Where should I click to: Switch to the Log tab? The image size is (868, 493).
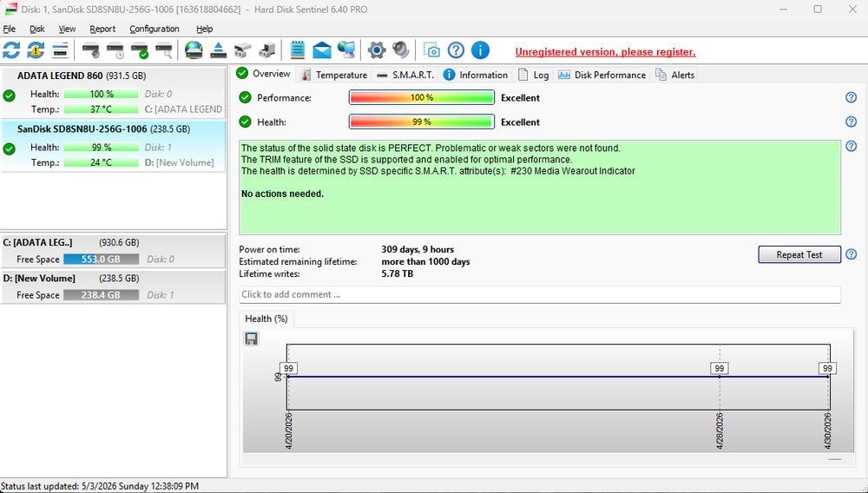534,75
